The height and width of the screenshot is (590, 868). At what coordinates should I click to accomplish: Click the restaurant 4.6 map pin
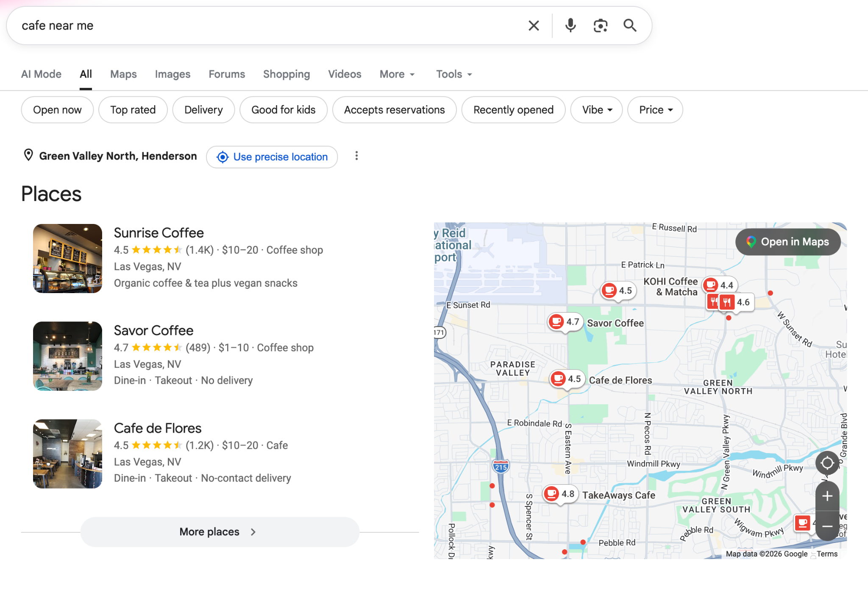[736, 302]
